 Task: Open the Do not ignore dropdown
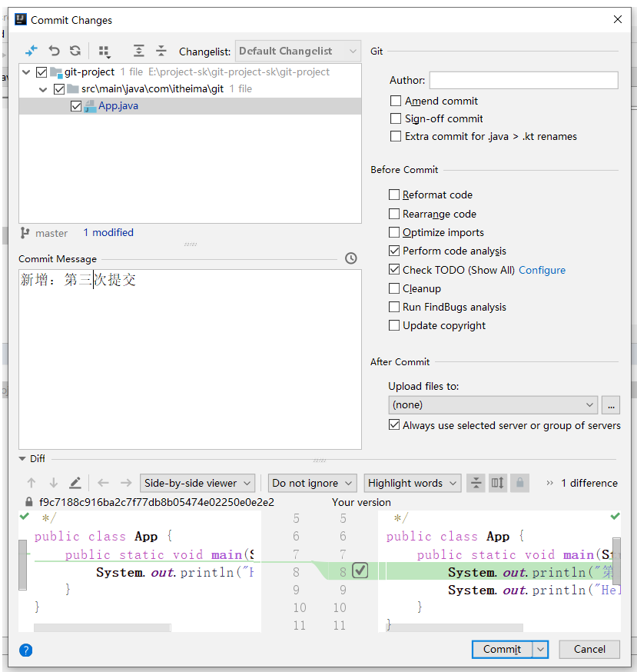[312, 483]
